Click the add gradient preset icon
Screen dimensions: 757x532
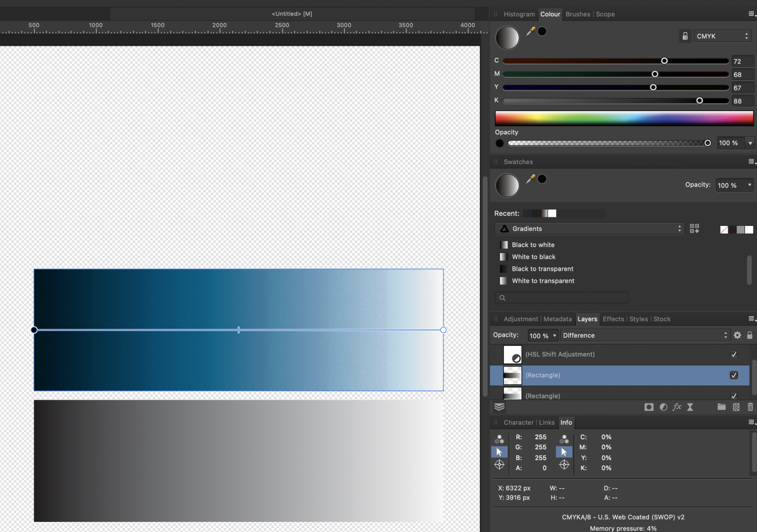click(x=694, y=228)
